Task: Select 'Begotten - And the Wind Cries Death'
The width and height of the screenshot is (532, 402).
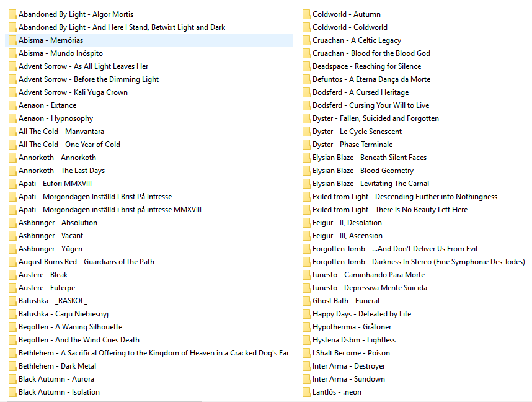Action: pos(79,340)
